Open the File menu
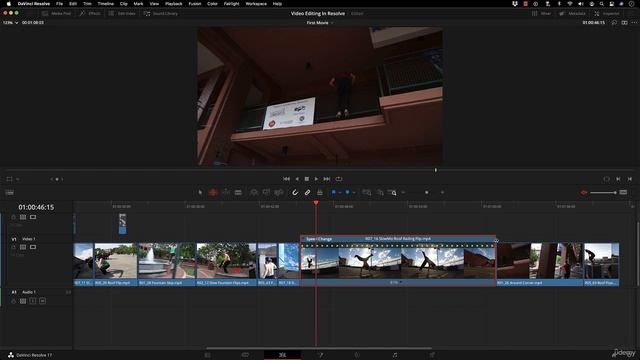This screenshot has height=360, width=640. click(60, 4)
